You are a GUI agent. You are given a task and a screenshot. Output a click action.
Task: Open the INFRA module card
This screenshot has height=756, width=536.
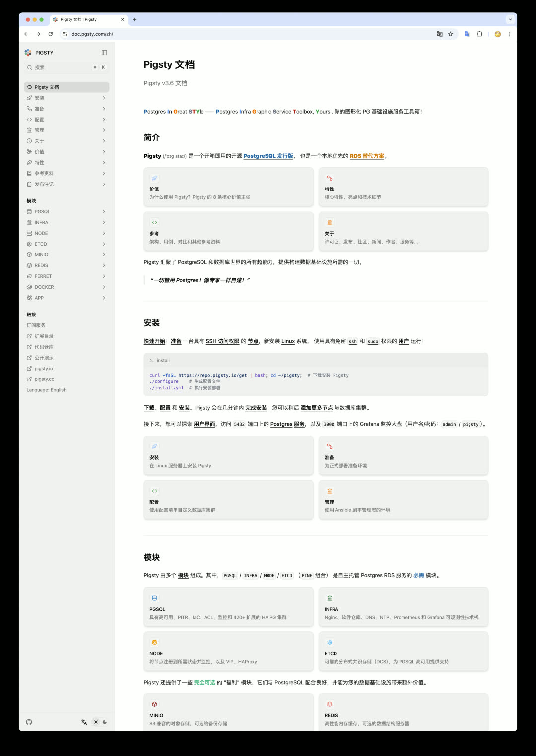(403, 607)
